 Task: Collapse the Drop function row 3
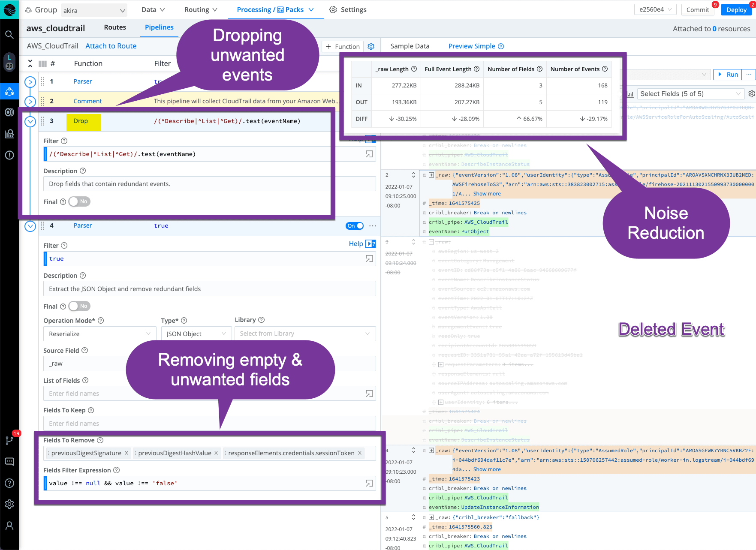coord(30,121)
